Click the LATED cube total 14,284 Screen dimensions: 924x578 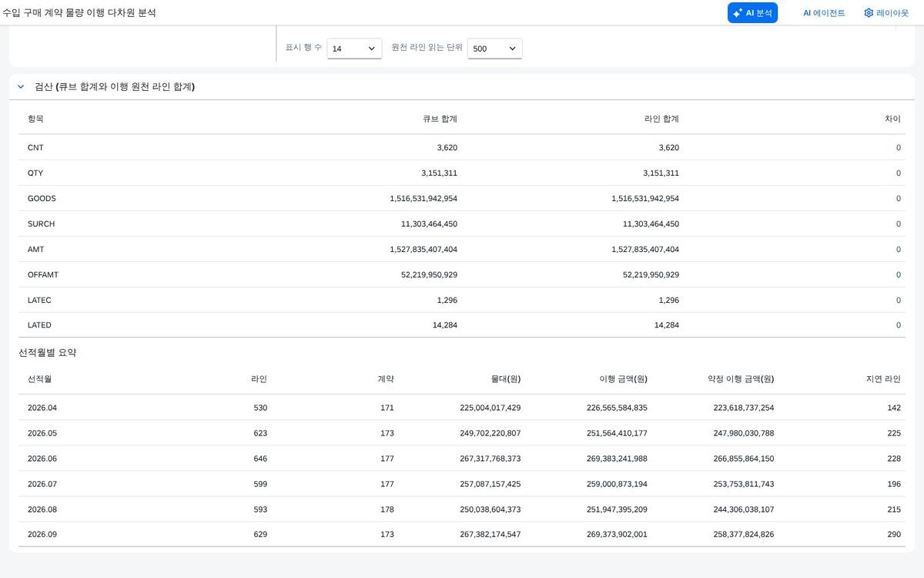(445, 325)
